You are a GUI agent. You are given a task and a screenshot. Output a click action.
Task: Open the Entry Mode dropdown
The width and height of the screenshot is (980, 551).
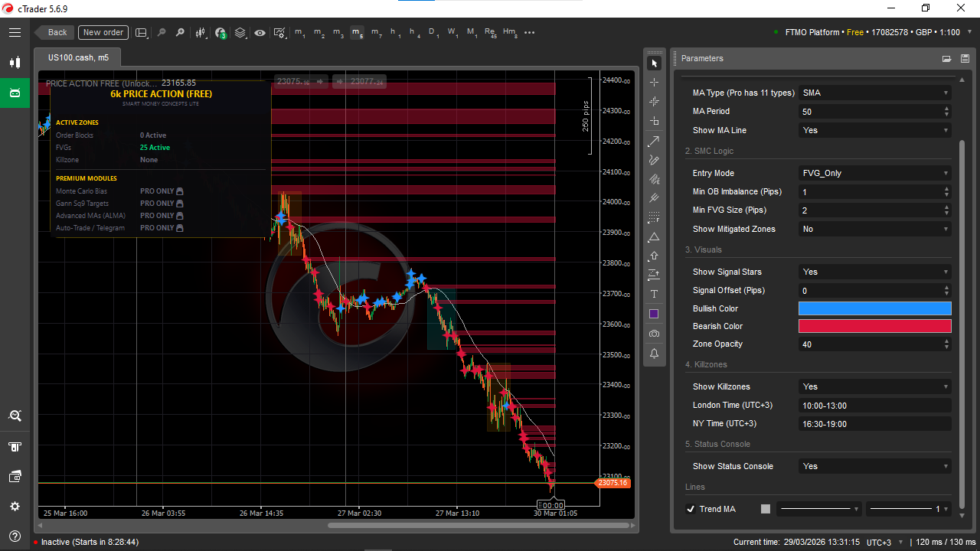click(x=874, y=173)
